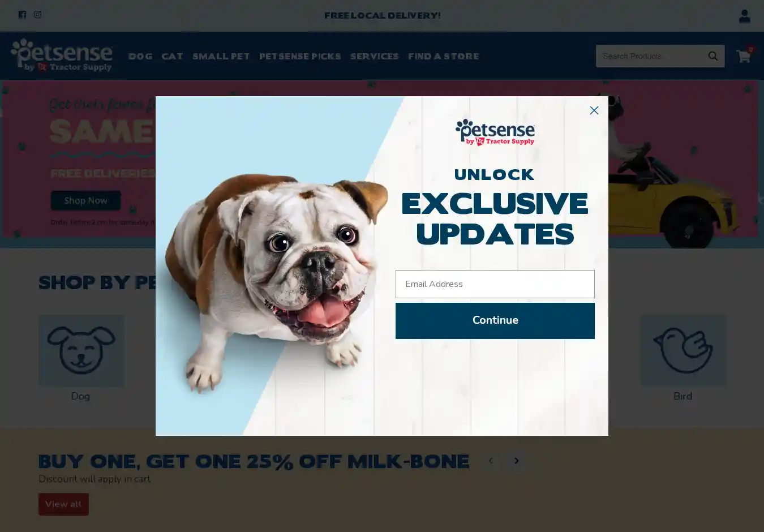Advance hero banner to next slide

(x=760, y=199)
